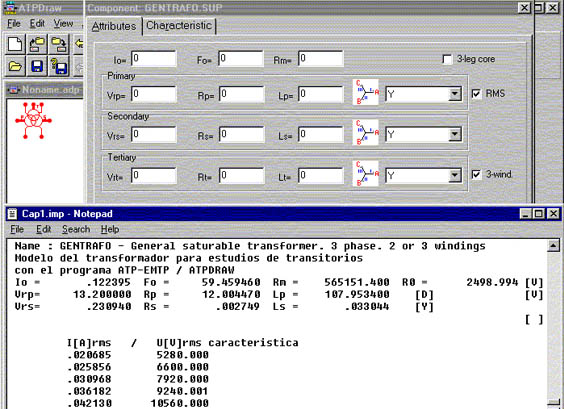564x409 pixels.
Task: Click the blue Save floppy disk icon
Action: [x=37, y=66]
